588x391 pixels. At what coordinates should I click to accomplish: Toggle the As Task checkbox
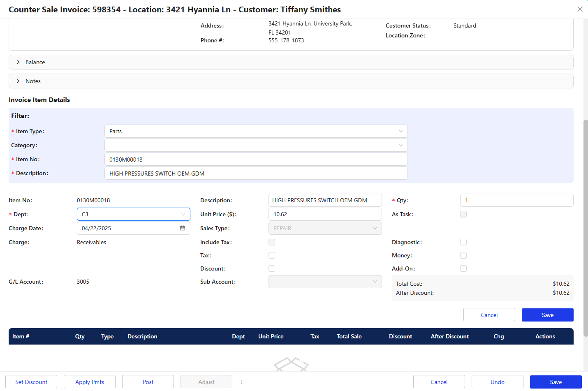click(x=463, y=214)
